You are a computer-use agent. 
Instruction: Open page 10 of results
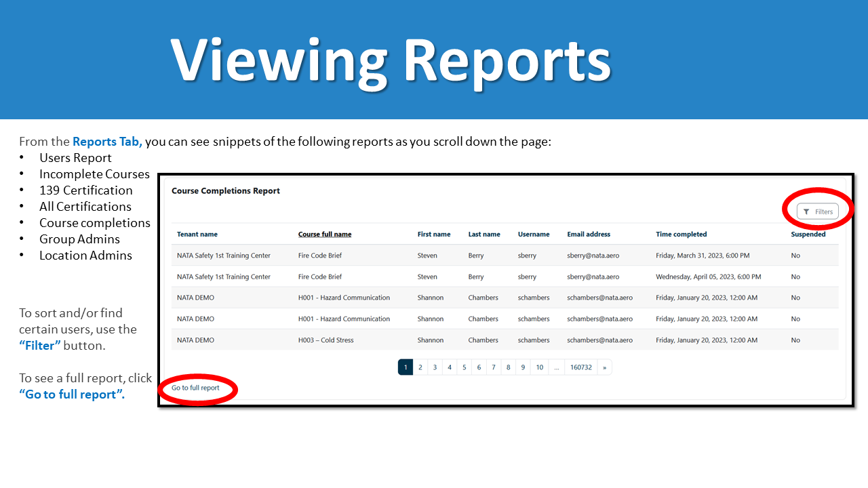click(x=539, y=367)
